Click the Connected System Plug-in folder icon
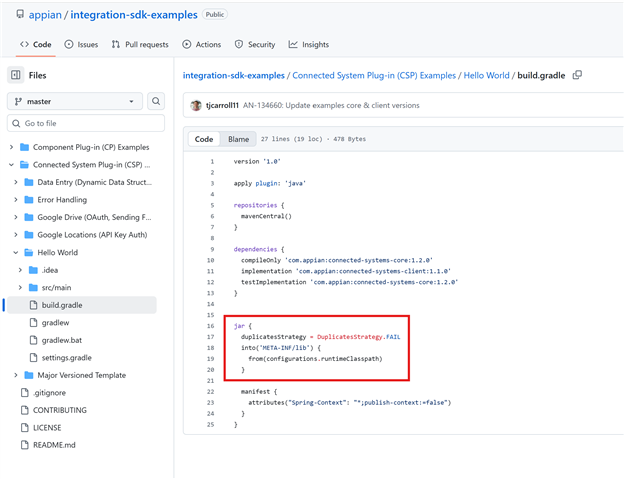Screen dimensions: 624x479 click(24, 165)
